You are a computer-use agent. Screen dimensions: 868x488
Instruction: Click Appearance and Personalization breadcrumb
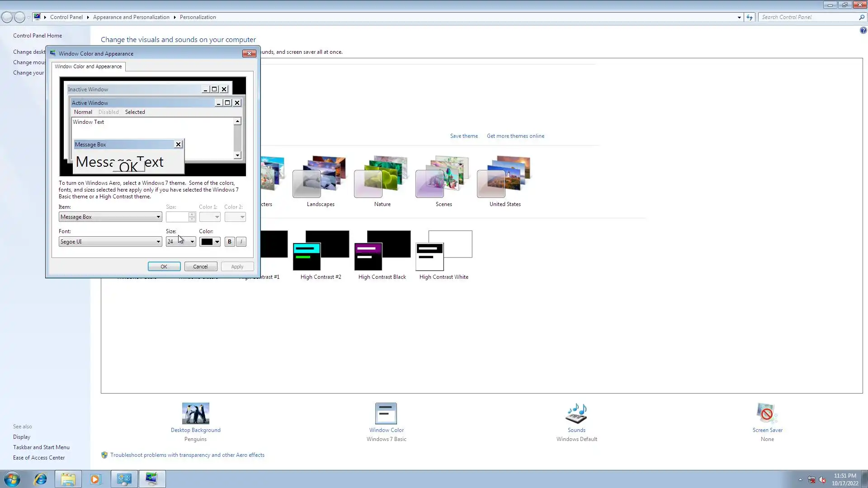pyautogui.click(x=131, y=17)
